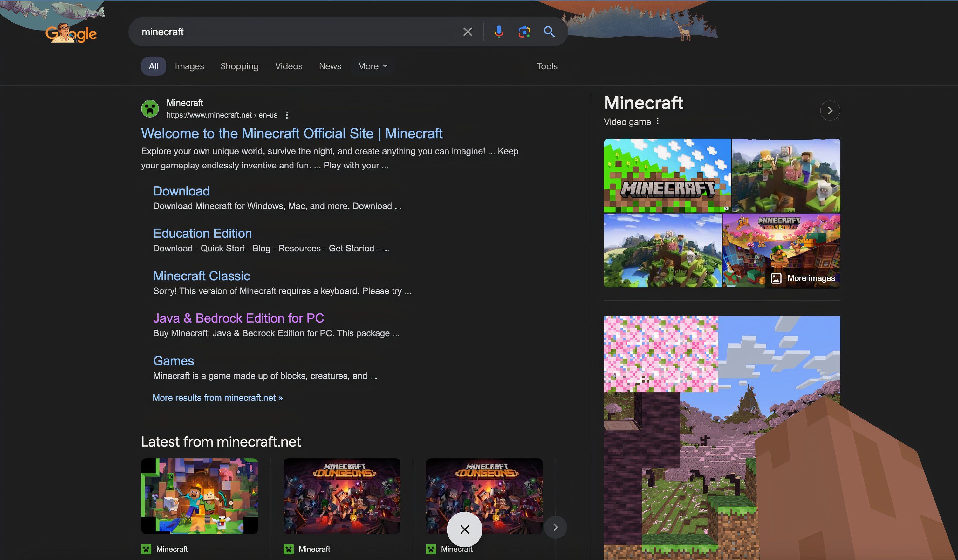Expand the More search filters dropdown
This screenshot has width=958, height=560.
pos(371,65)
